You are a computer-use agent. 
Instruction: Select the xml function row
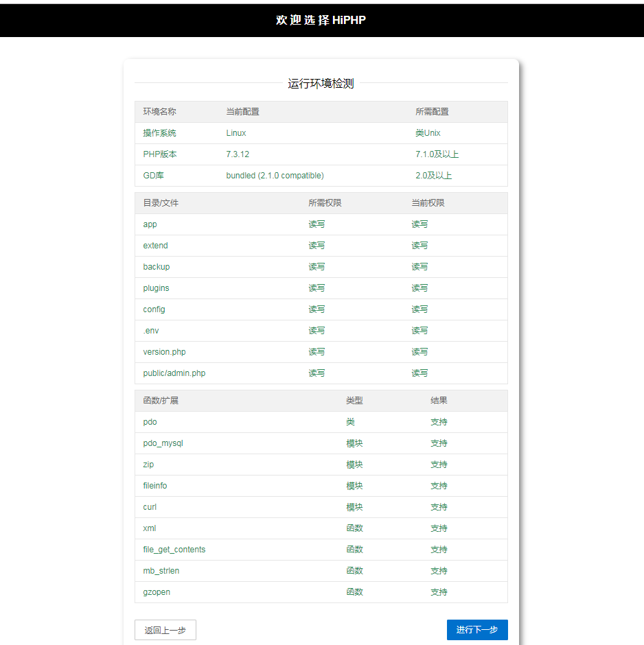[321, 528]
